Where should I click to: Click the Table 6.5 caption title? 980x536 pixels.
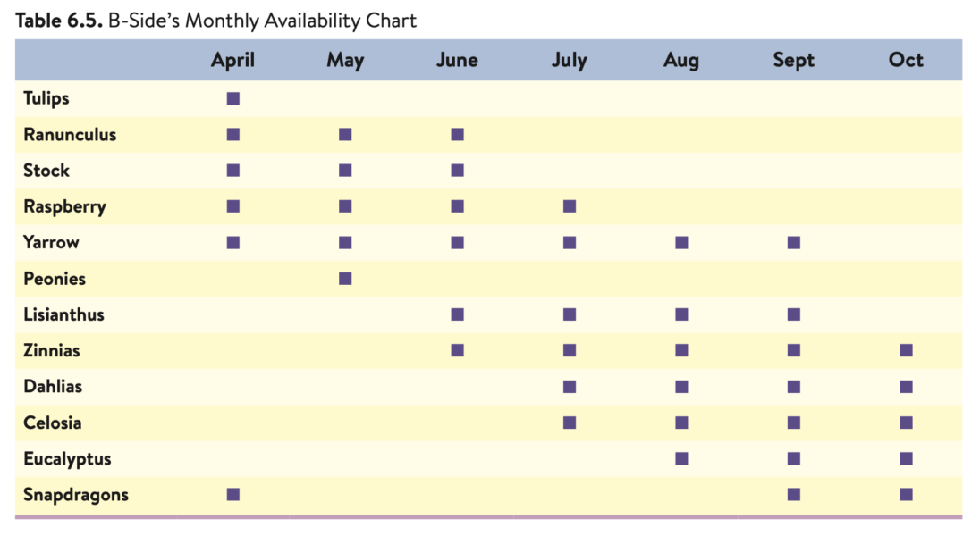[x=215, y=20]
